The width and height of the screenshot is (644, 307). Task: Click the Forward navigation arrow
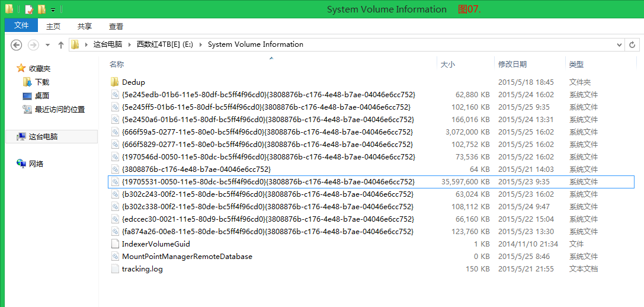tap(33, 44)
